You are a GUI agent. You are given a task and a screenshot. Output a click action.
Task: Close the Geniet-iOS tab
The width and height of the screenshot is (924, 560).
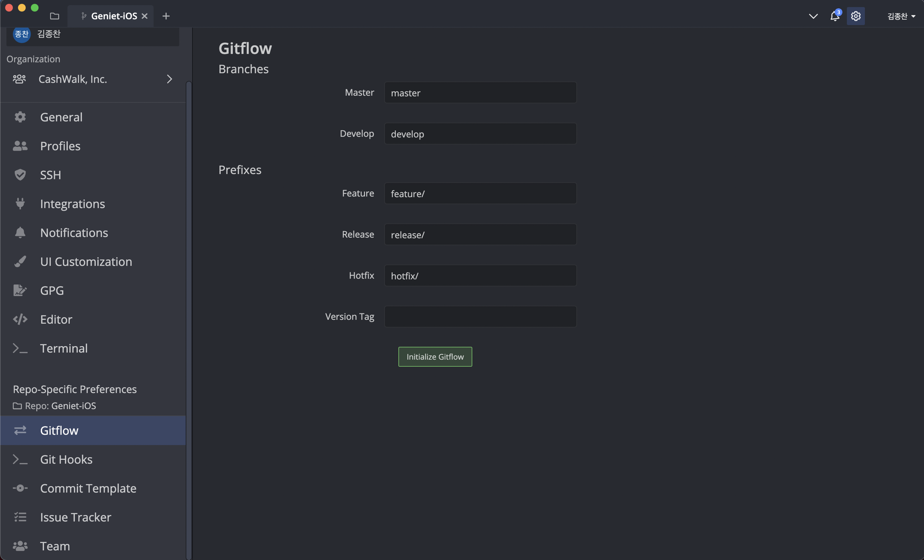[x=144, y=16]
